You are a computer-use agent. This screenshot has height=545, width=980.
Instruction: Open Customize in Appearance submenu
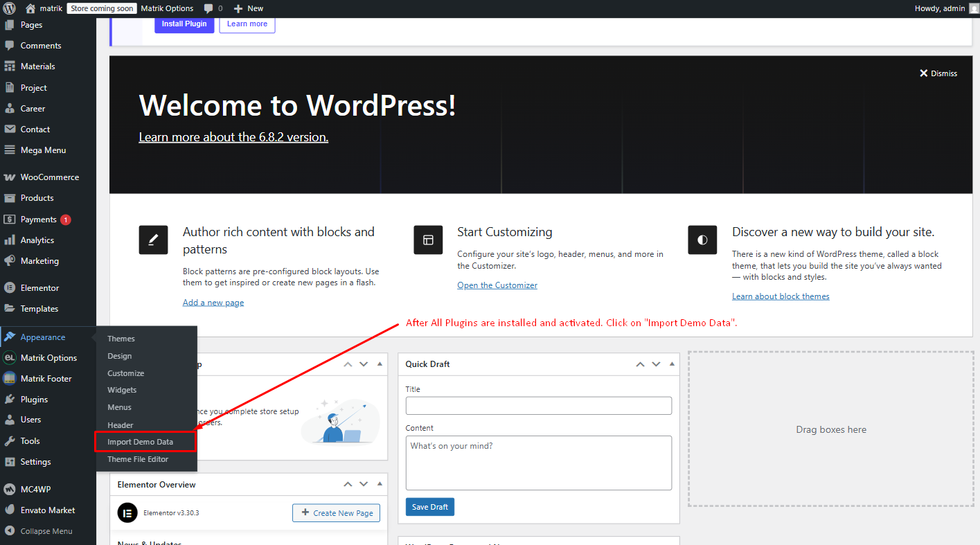click(x=126, y=373)
